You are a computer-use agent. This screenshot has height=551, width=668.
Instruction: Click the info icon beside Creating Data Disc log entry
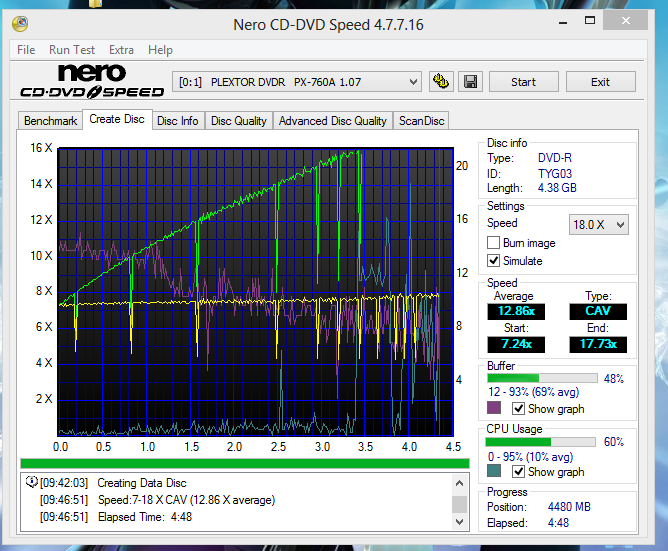click(x=31, y=482)
